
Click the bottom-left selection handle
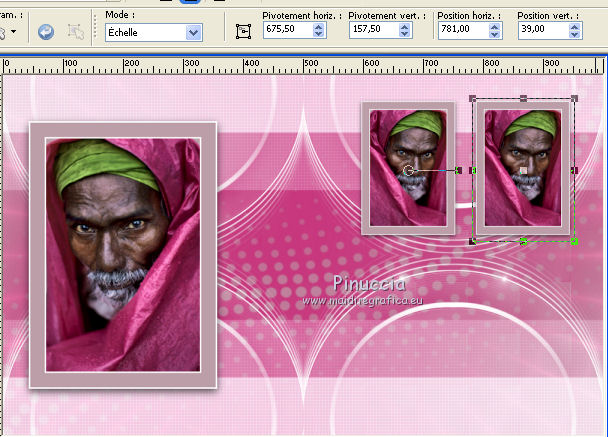point(472,242)
